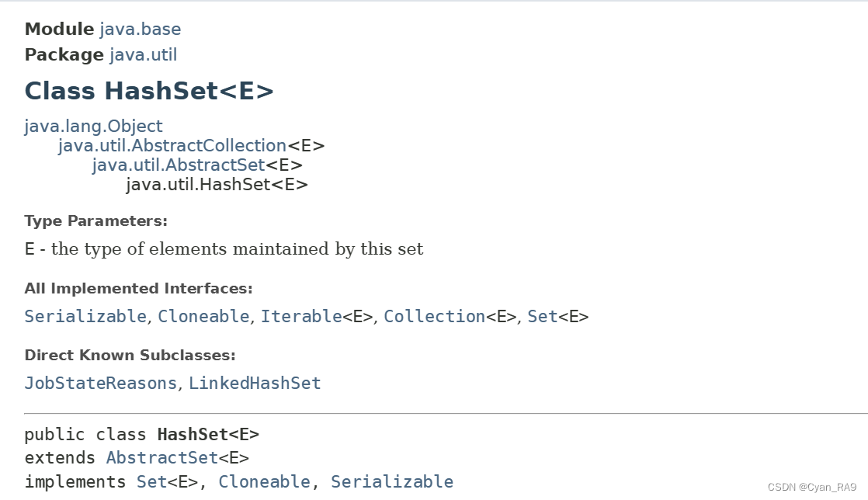Viewport: 868px width, 500px height.
Task: Open the Iterable interface link
Action: click(301, 316)
